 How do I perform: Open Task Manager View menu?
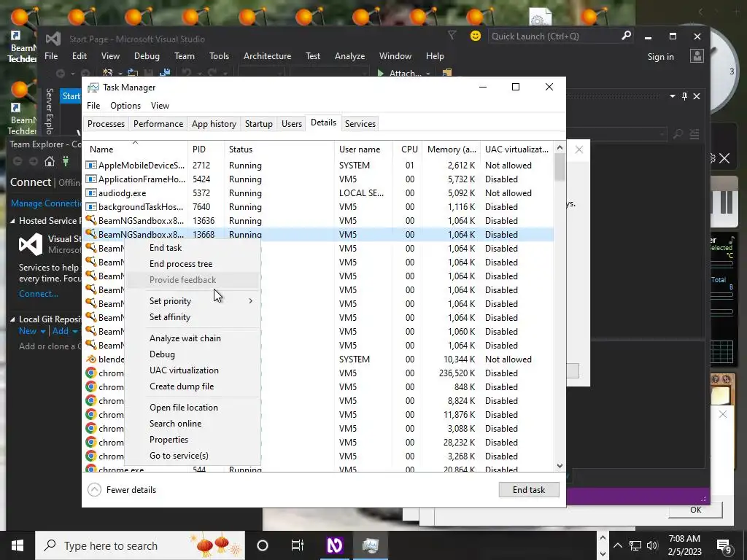pos(160,106)
